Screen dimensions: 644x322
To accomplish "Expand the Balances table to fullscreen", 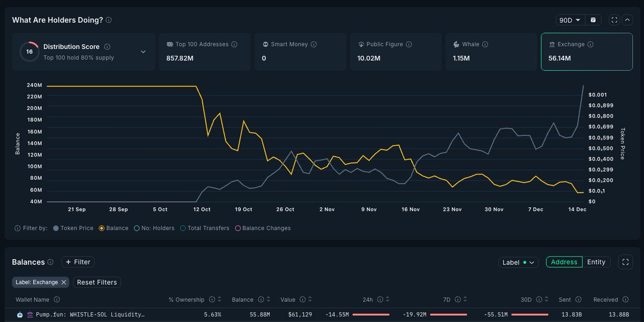I will click(x=625, y=262).
